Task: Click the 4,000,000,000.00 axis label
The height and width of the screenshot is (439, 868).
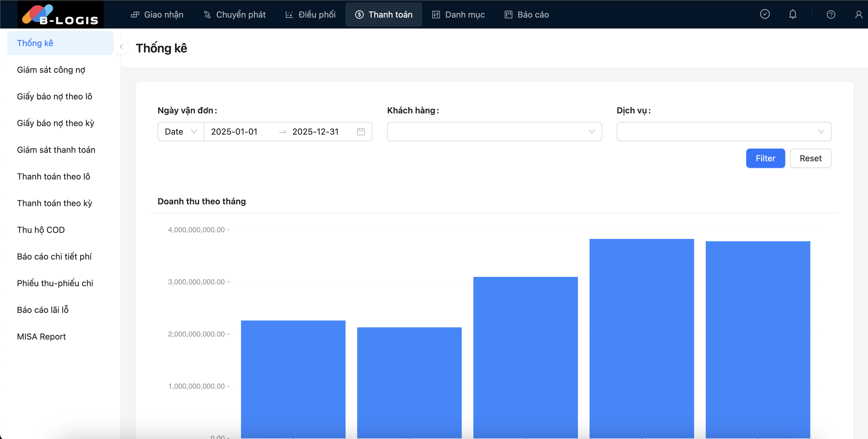Action: (196, 230)
